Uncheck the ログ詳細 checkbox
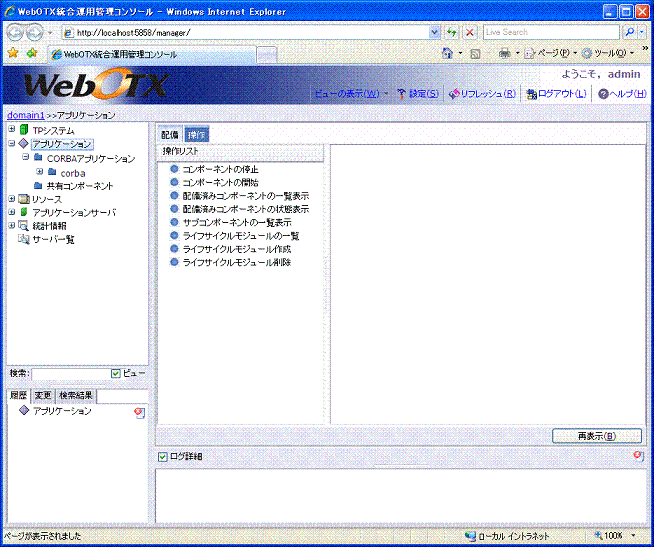Viewport: 654px width, 547px height. [x=163, y=457]
